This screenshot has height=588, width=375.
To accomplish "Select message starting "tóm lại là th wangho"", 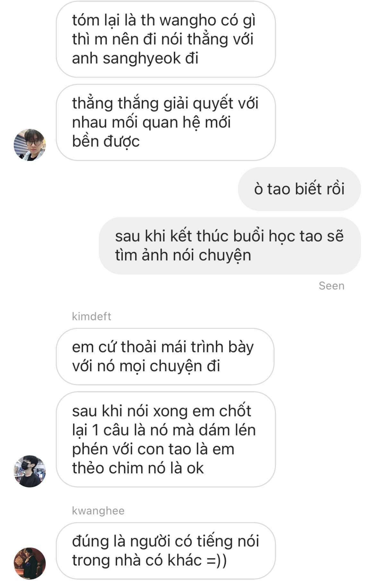I will pos(166,39).
